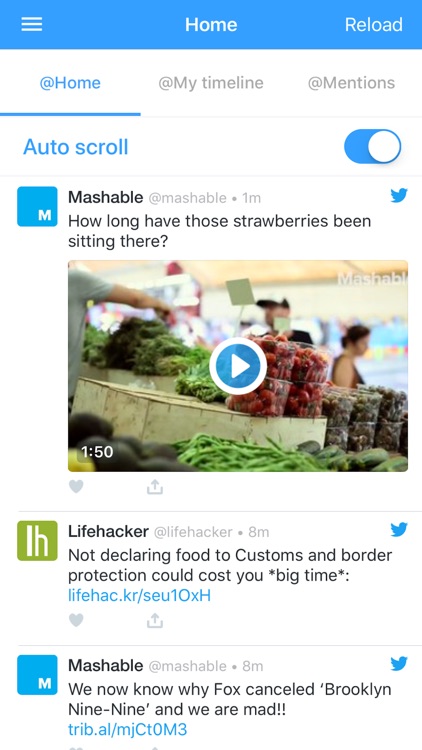422x750 pixels.
Task: Switch to the @My timeline tab
Action: click(211, 83)
